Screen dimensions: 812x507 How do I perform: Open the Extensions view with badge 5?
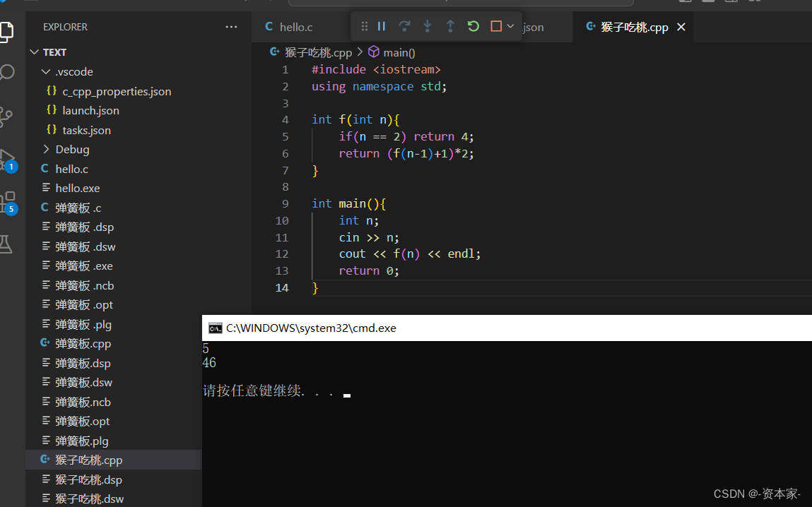[x=7, y=202]
